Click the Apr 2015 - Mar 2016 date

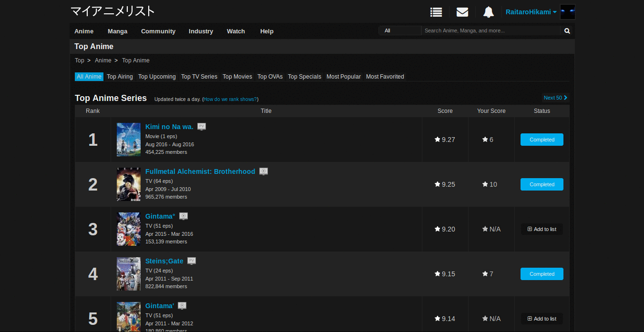[169, 234]
